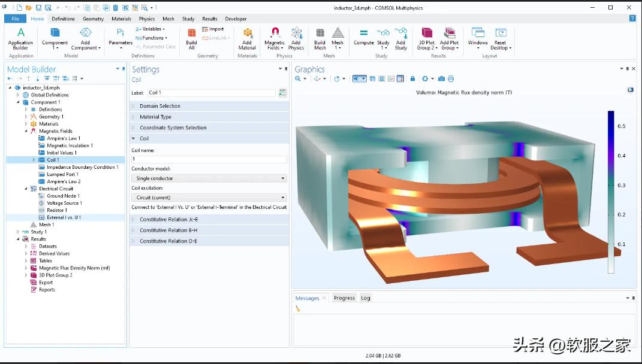Switch to the Geometry ribbon tab
Viewport: 642px width, 364px height.
point(93,19)
